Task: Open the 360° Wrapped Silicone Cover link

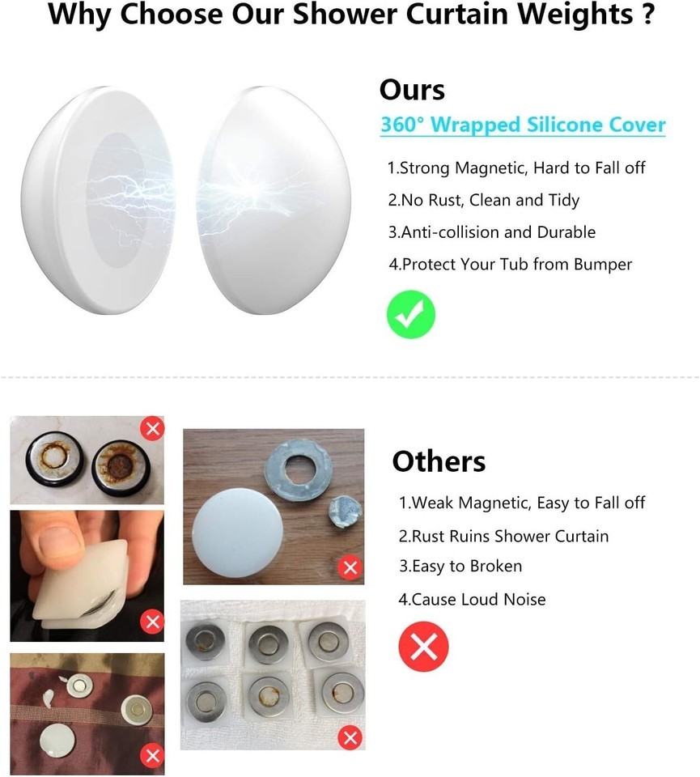Action: pos(523,125)
